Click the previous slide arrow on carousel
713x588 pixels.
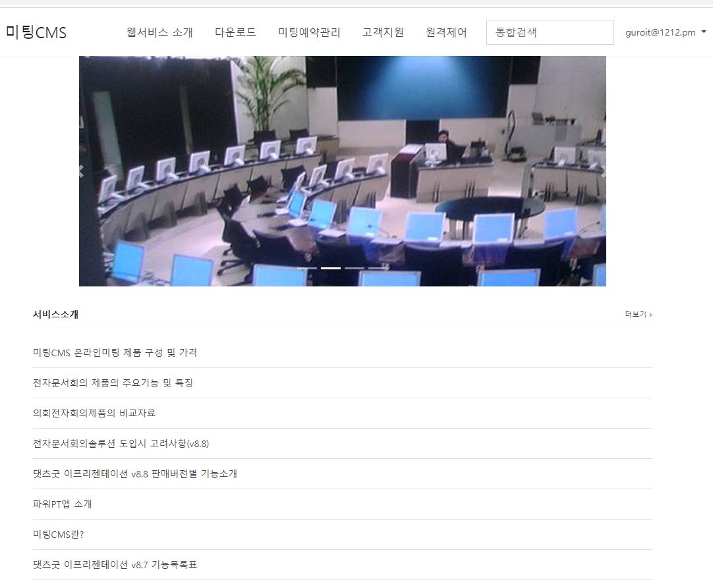82,171
